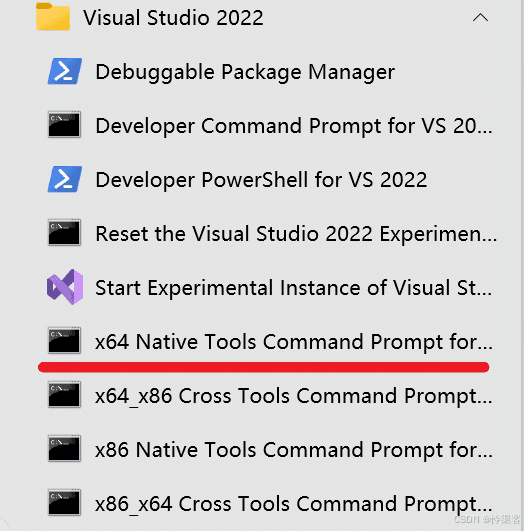Click the x64_x86 Cross Tools console icon
The height and width of the screenshot is (531, 524).
64,394
